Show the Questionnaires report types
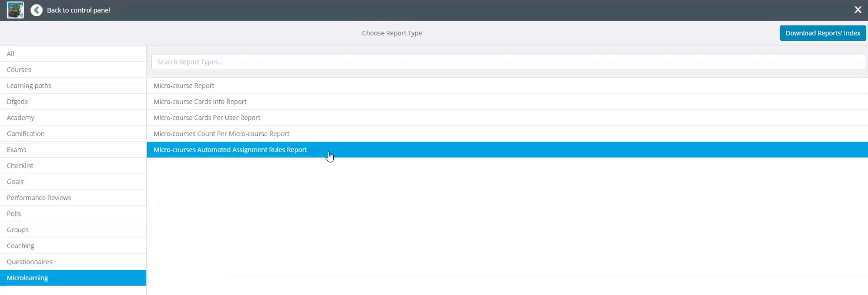Image resolution: width=868 pixels, height=295 pixels. [29, 262]
